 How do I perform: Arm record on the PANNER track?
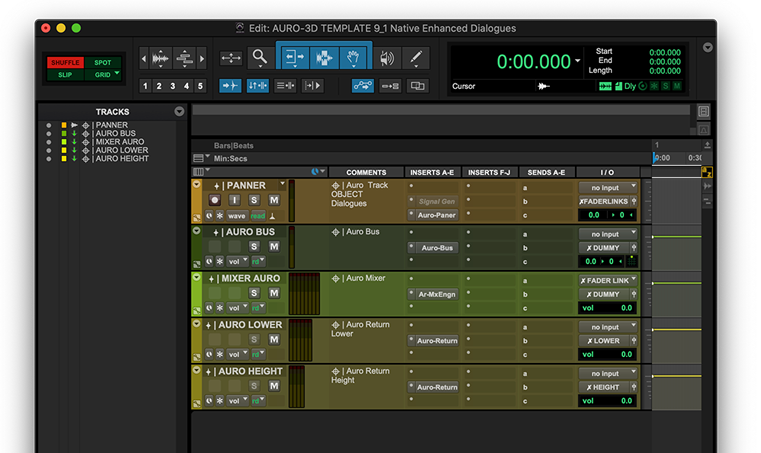pos(215,200)
